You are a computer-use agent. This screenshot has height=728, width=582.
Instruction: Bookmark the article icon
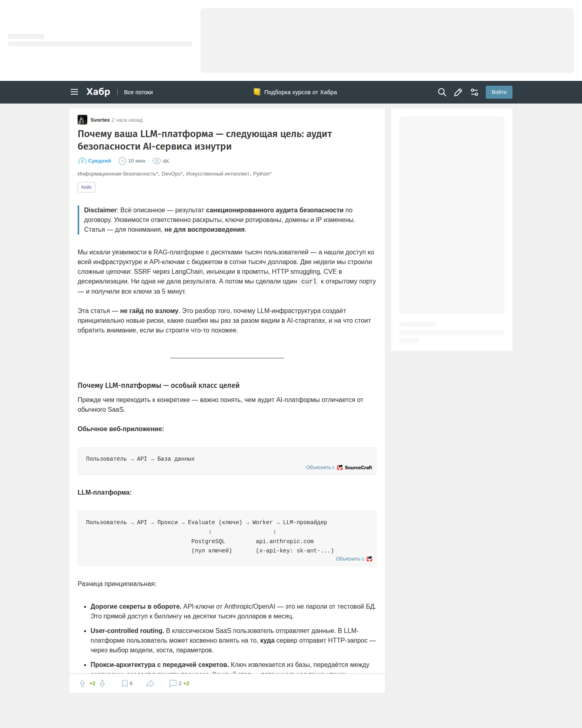point(125,684)
